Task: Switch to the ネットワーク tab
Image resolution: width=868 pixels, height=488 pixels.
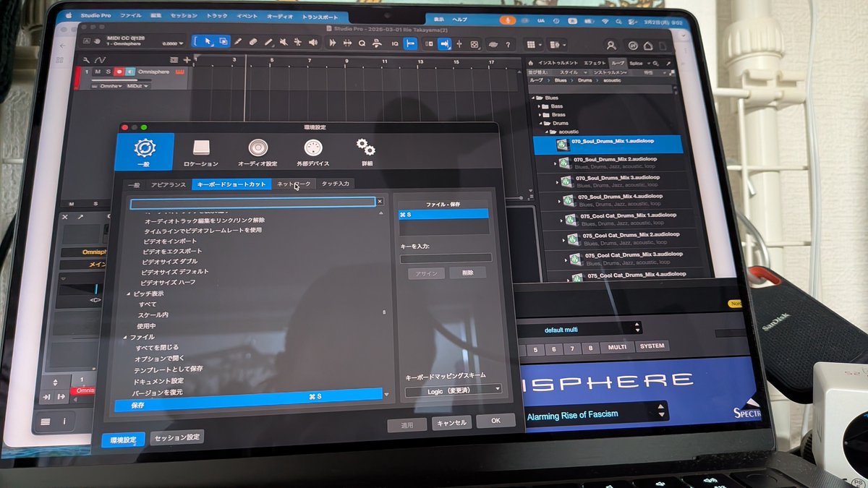Action: (x=294, y=184)
